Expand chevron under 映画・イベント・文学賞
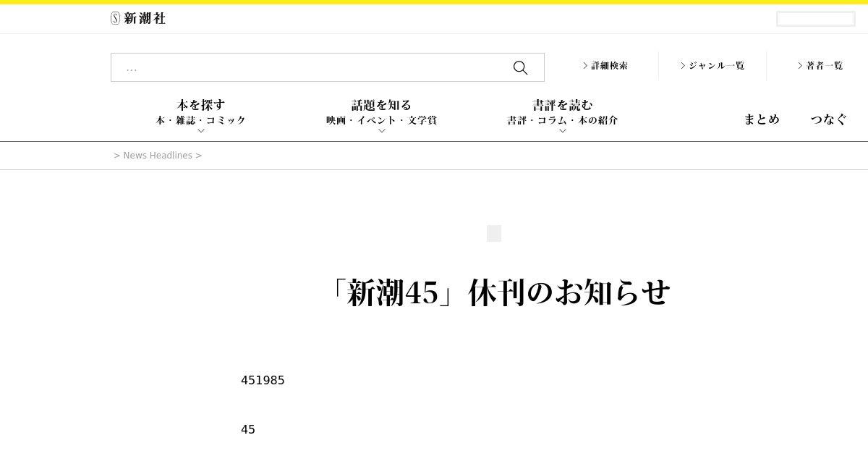 tap(382, 131)
